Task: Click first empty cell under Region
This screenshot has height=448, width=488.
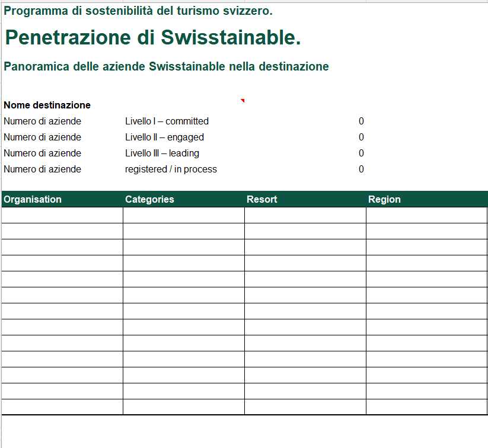Action: [427, 215]
